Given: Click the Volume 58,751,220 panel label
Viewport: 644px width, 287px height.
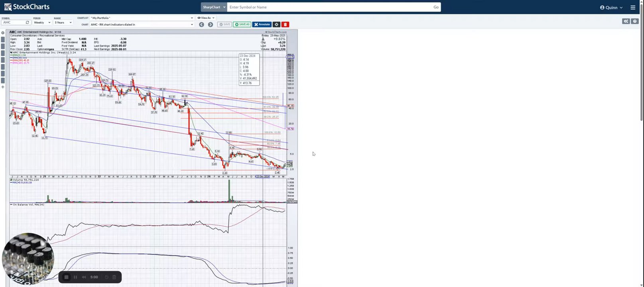Looking at the screenshot, I should coord(25,180).
